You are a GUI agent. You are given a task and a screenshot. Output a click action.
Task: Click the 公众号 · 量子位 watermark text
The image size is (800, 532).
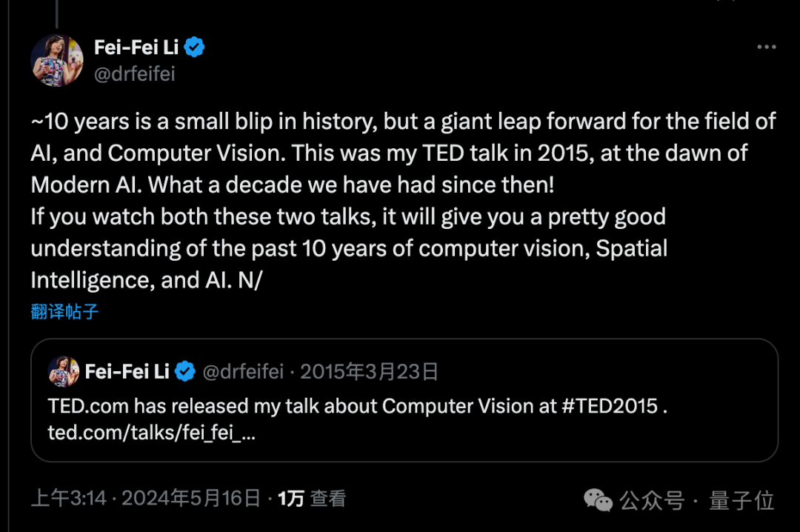tap(697, 500)
